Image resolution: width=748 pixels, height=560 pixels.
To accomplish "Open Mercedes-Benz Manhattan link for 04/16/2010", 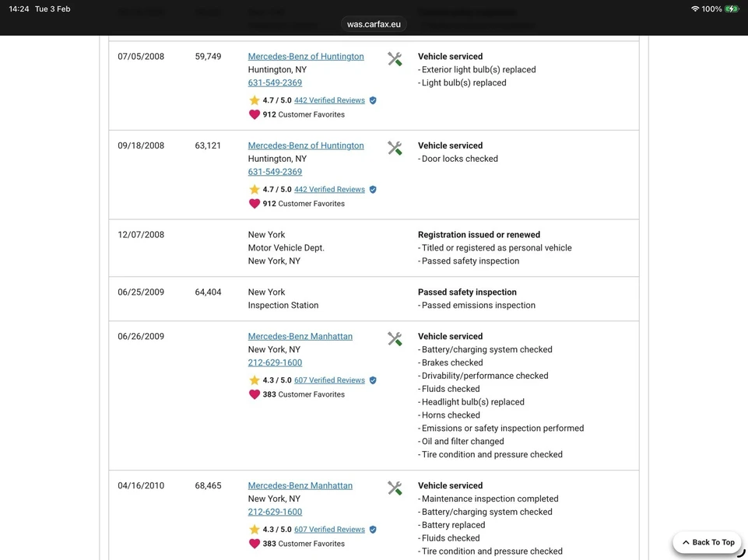I will 300,485.
